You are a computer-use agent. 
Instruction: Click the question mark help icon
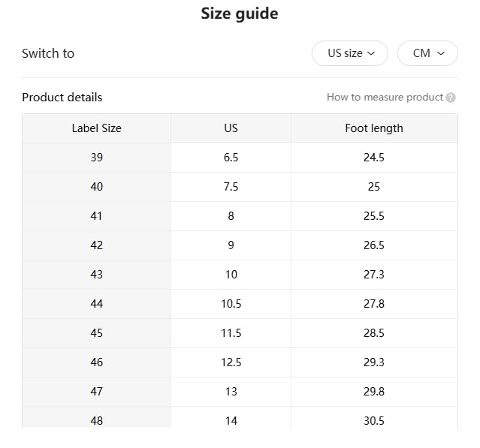[x=451, y=98]
